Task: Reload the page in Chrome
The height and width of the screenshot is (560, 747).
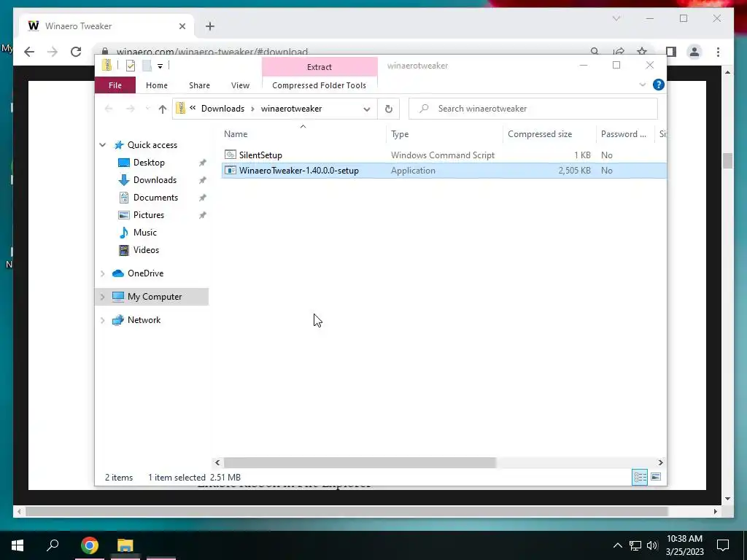Action: pos(76,52)
